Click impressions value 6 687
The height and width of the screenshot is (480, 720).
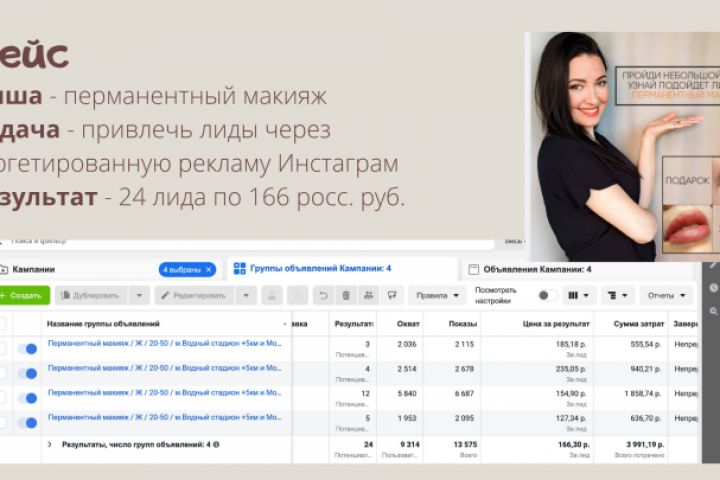[x=464, y=394]
